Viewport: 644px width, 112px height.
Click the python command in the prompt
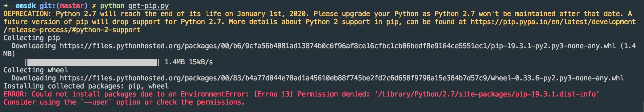(x=112, y=6)
